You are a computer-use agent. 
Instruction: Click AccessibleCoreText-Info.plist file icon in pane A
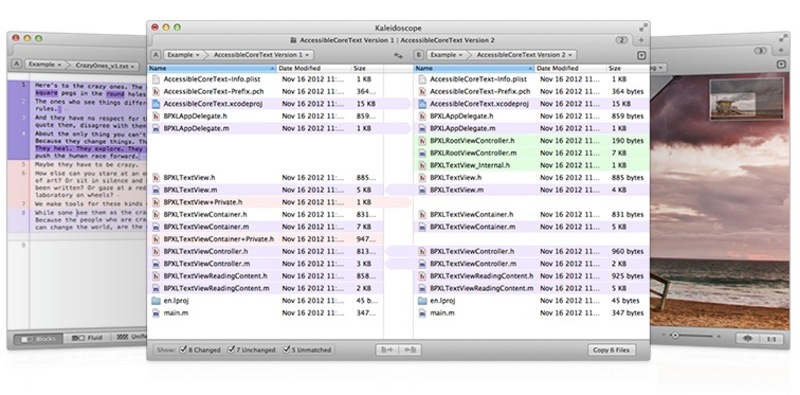(x=156, y=79)
